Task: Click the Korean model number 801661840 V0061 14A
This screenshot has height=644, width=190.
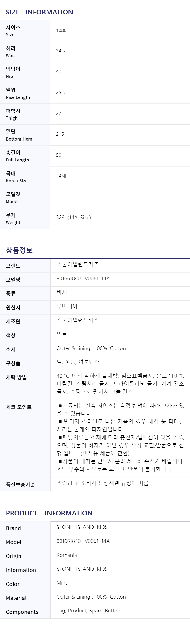Action: (83, 278)
